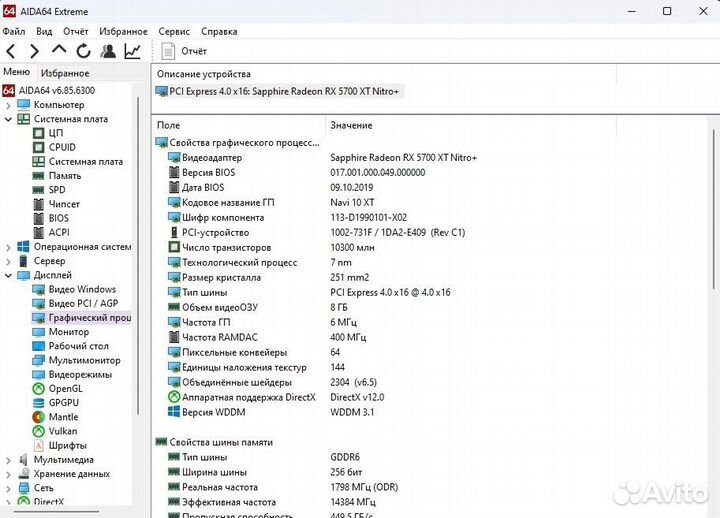Open the Вид menu
The width and height of the screenshot is (720, 518).
click(x=44, y=32)
